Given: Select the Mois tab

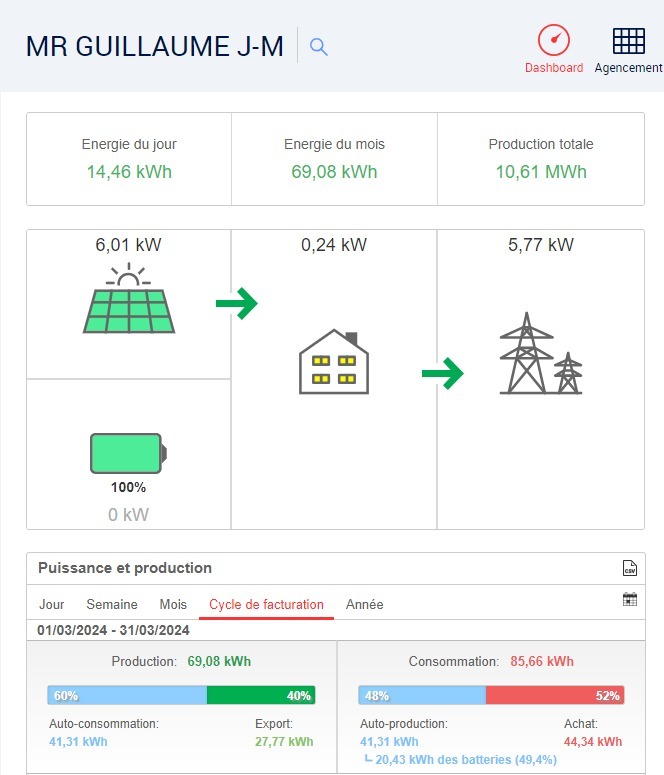Looking at the screenshot, I should tap(173, 605).
